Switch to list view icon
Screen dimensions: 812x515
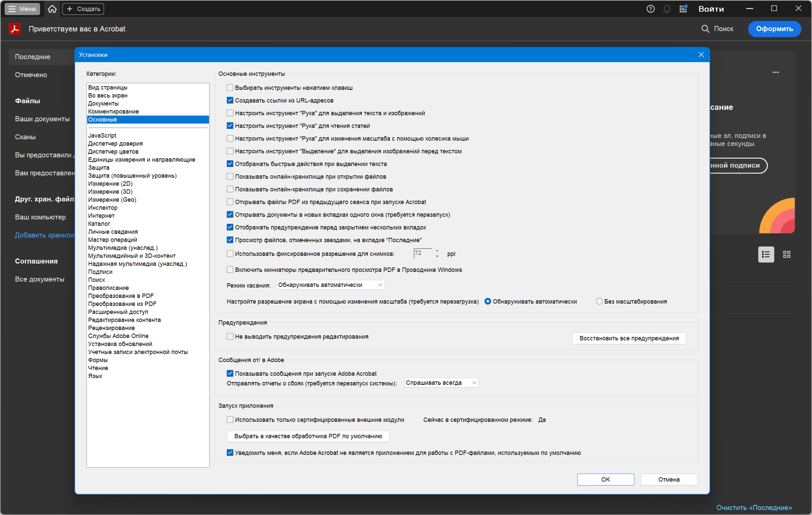click(x=766, y=254)
